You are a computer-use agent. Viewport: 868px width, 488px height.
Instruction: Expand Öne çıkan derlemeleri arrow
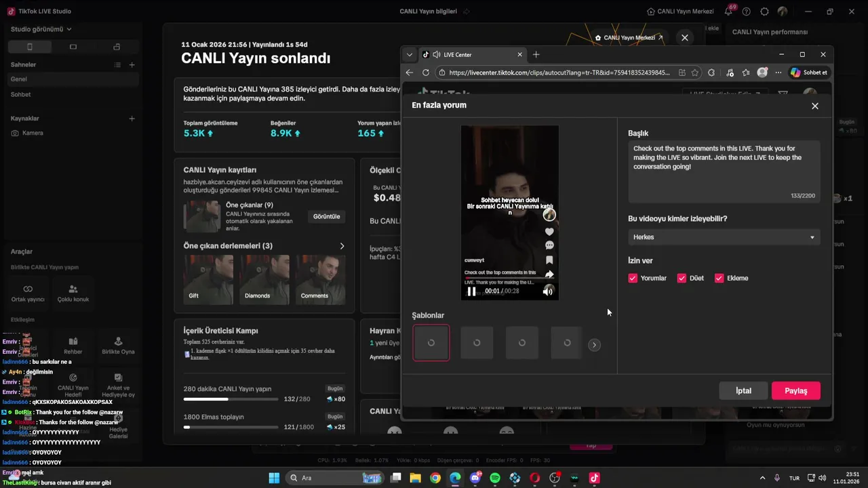(x=342, y=246)
